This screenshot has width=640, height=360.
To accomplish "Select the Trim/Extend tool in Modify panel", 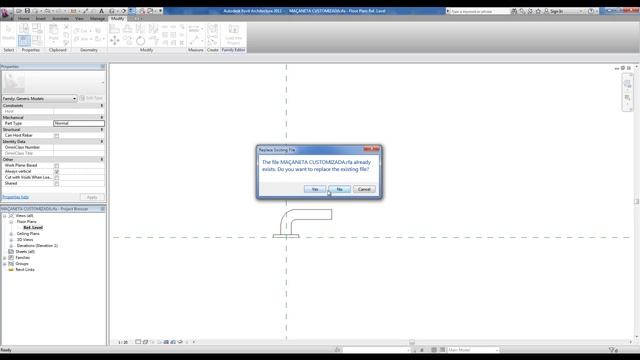I will (153, 40).
